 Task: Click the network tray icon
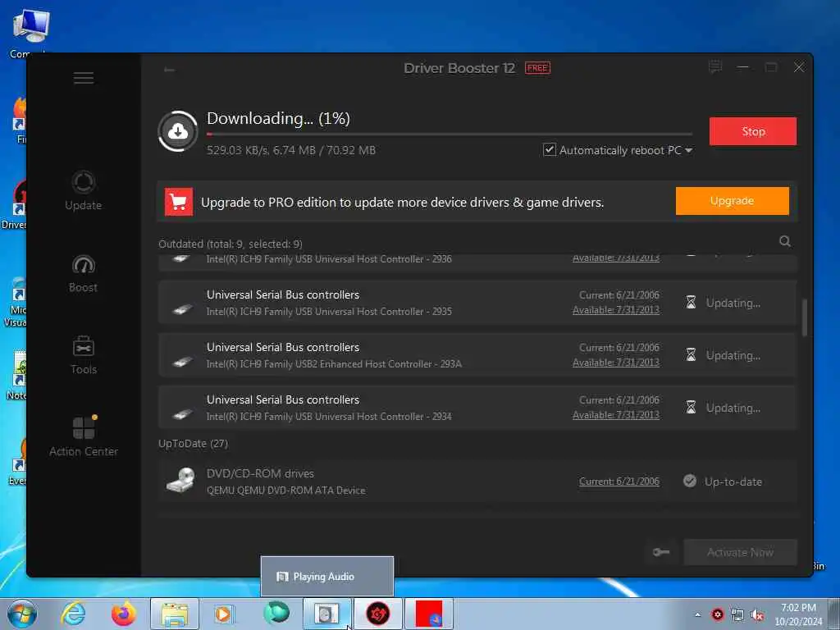pyautogui.click(x=737, y=615)
